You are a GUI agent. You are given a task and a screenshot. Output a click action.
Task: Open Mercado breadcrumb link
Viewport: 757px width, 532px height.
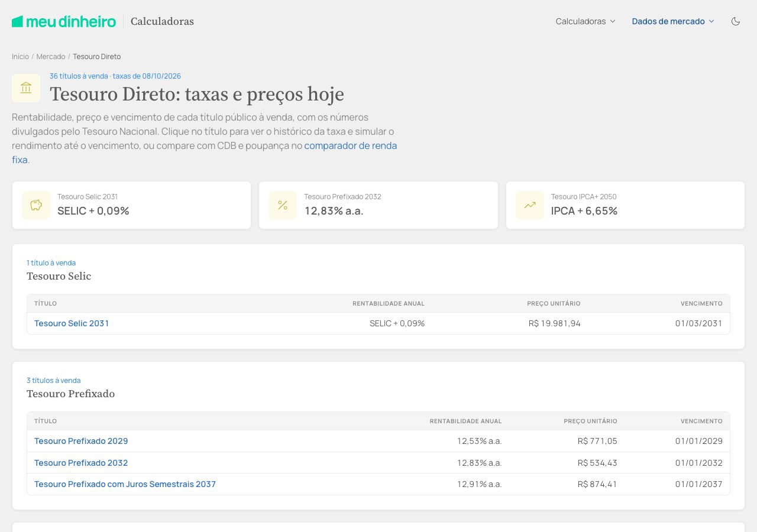click(x=51, y=57)
